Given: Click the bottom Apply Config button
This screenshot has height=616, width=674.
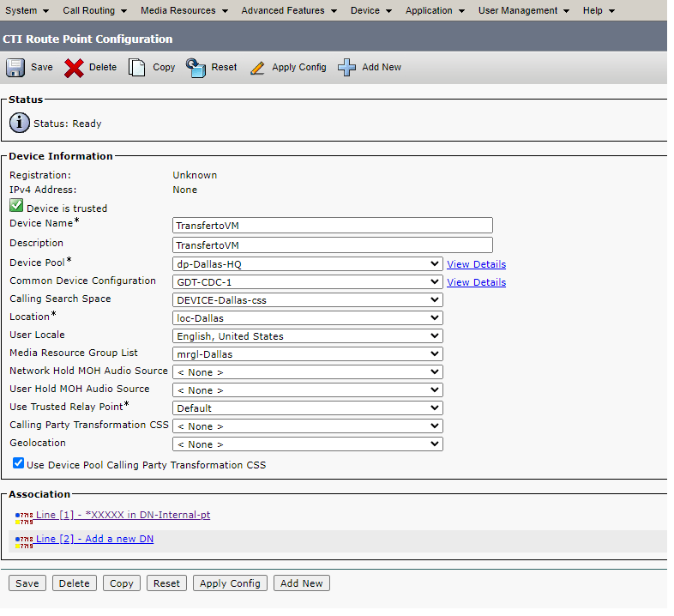Looking at the screenshot, I should pos(230,583).
